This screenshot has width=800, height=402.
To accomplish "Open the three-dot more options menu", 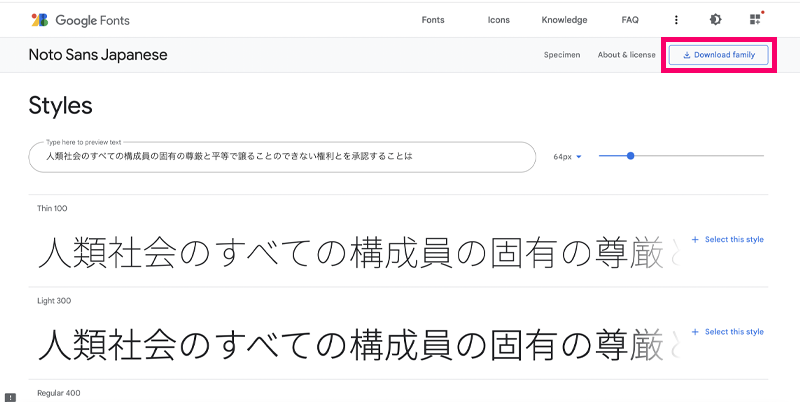I will tap(676, 20).
